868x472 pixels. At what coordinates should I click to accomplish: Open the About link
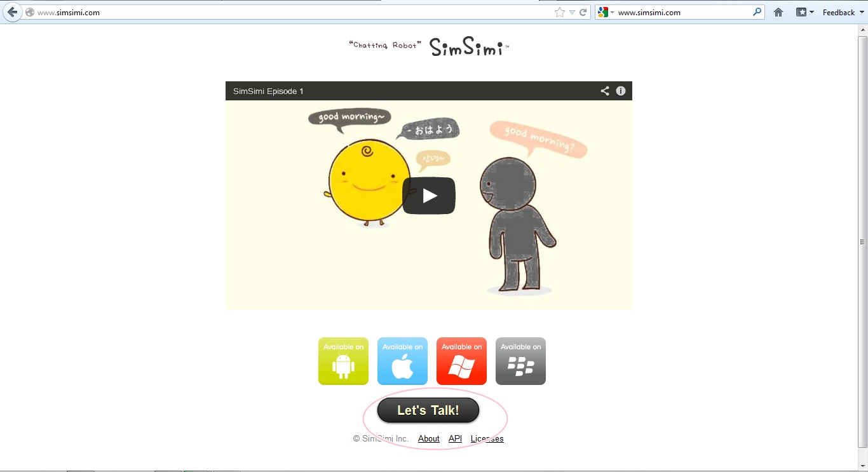(429, 439)
